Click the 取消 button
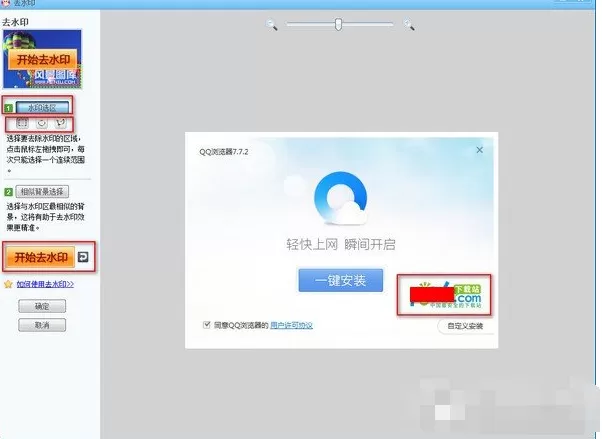 click(x=42, y=325)
